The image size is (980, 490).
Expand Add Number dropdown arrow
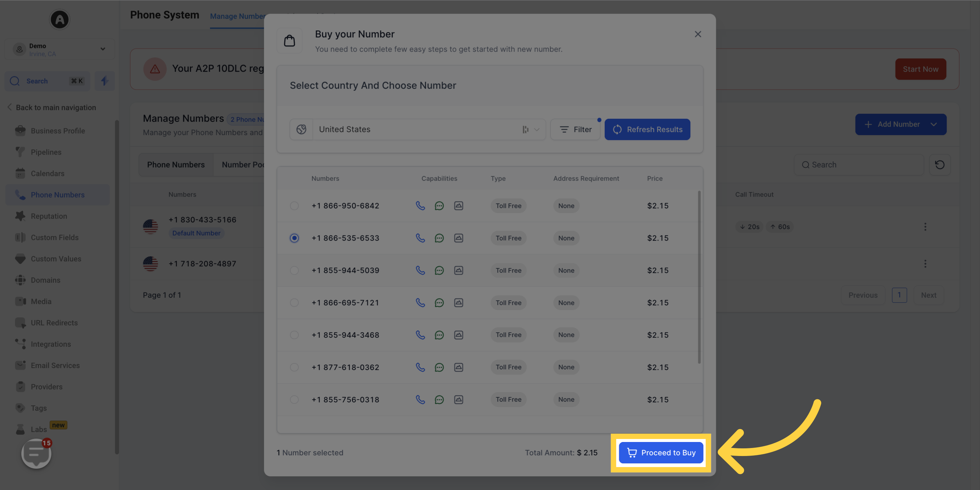tap(934, 124)
